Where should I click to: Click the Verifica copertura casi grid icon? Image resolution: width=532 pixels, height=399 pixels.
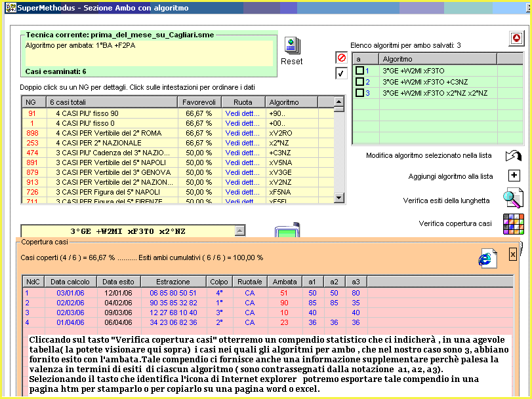(514, 223)
